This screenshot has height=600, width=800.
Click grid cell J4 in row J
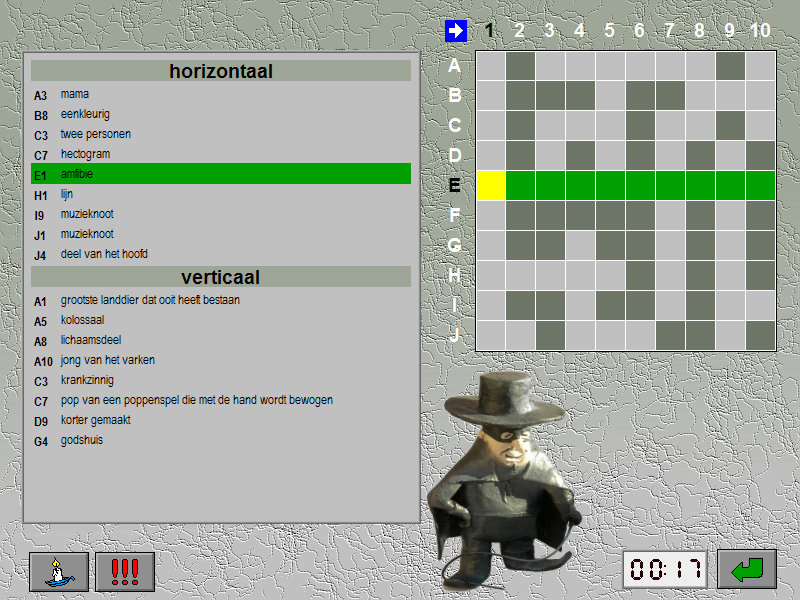pyautogui.click(x=581, y=336)
